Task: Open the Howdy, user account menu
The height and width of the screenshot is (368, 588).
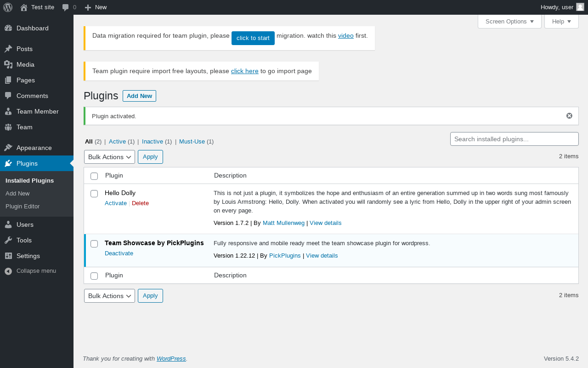Action: (562, 7)
